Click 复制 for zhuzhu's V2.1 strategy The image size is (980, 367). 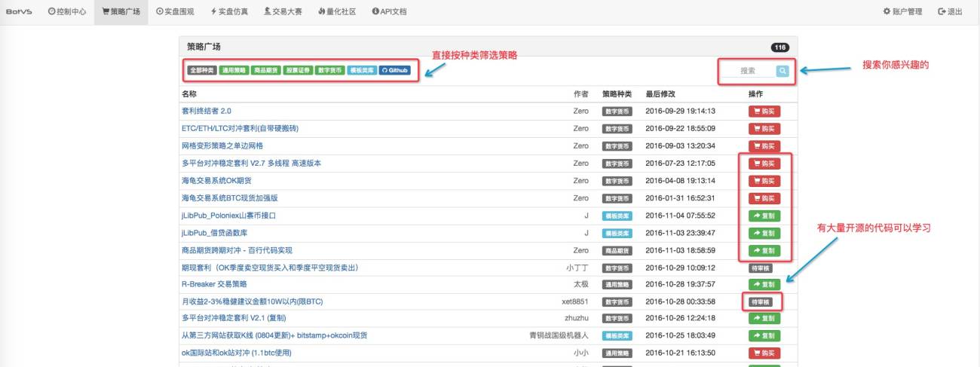(x=764, y=318)
